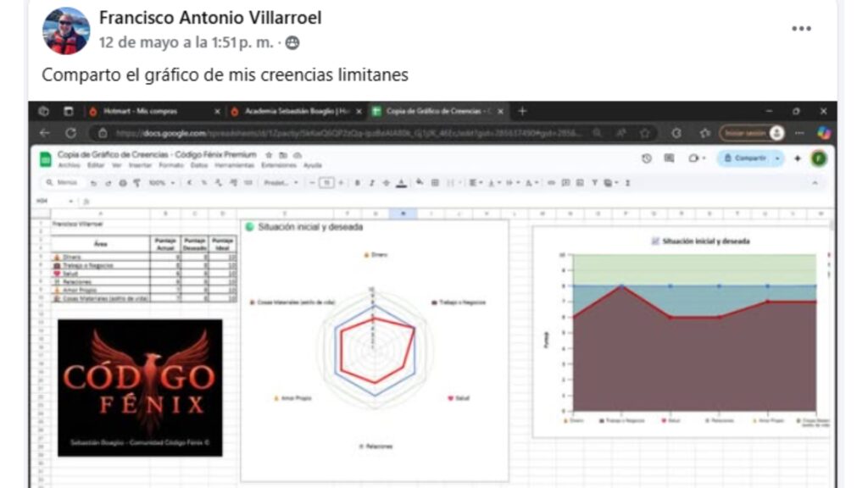Viewport: 868px width, 488px height.
Task: Open the version history clock icon
Action: tap(647, 158)
